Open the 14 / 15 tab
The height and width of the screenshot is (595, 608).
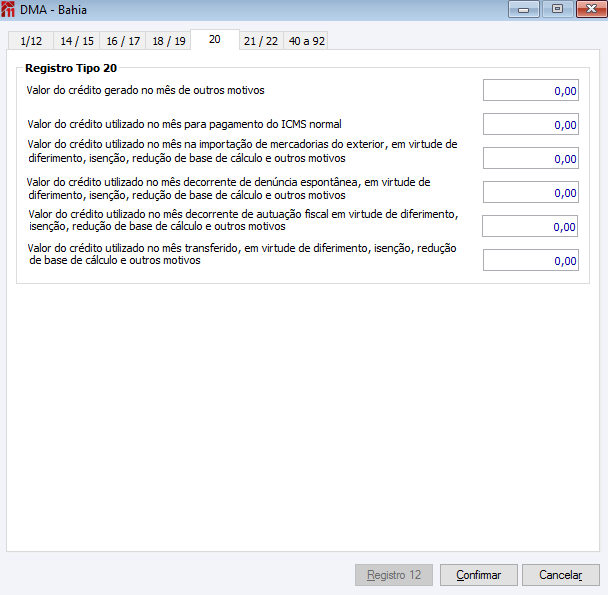(x=76, y=41)
